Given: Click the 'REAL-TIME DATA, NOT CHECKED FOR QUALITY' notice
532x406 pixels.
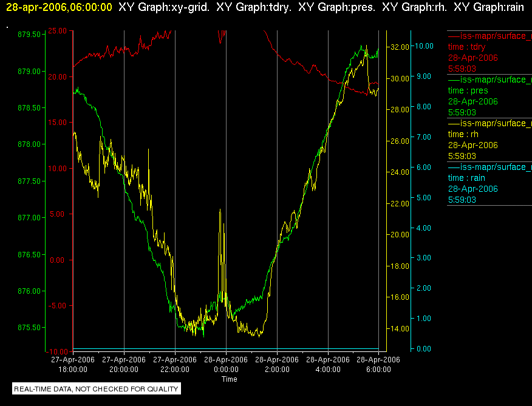Looking at the screenshot, I should (x=97, y=388).
